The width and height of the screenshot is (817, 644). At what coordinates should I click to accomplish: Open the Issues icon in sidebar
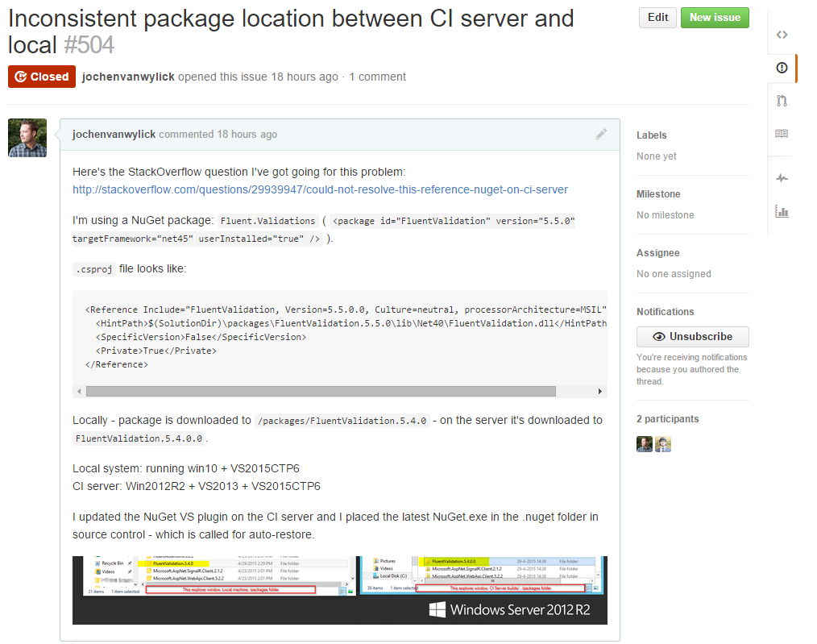coord(782,68)
